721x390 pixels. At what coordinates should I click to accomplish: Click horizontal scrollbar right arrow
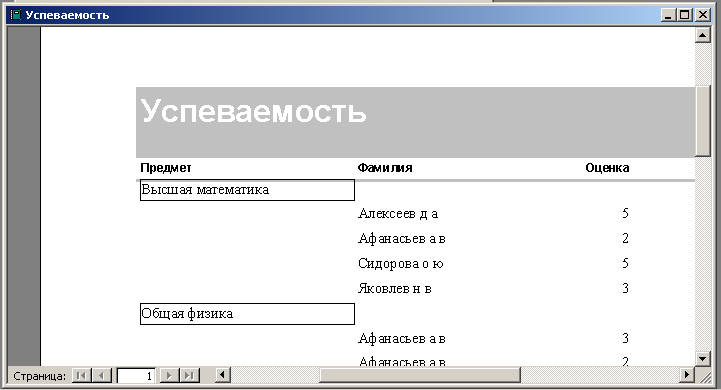[x=687, y=375]
